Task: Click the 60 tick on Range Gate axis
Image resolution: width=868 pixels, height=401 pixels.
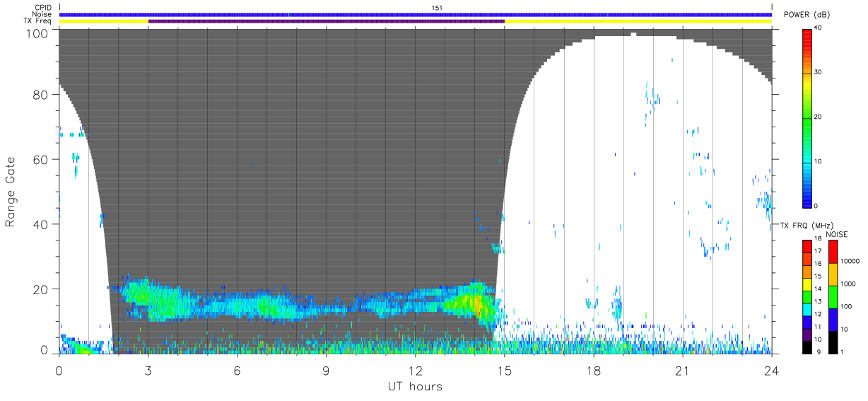Action: (41, 159)
